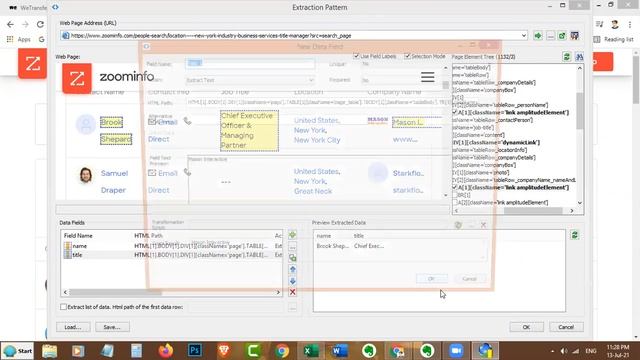Click the Save... button
The image size is (640, 360).
(112, 327)
